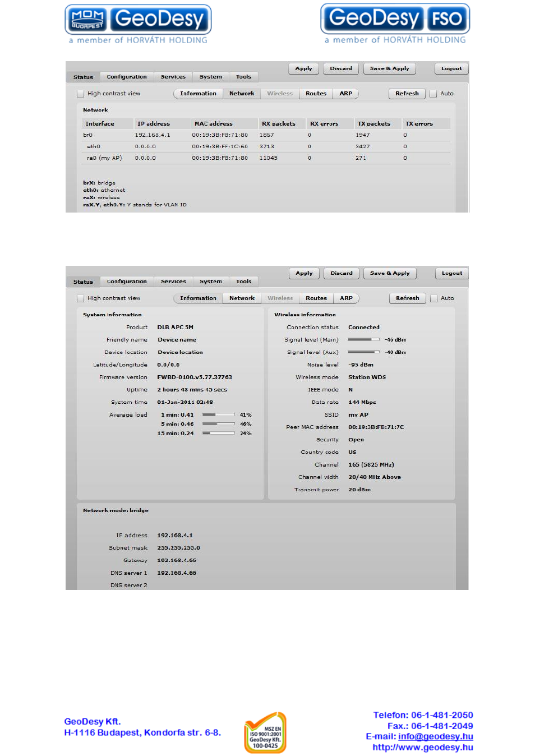The height and width of the screenshot is (756, 535).
Task: Open System tab on the Network table panel
Action: (210, 77)
